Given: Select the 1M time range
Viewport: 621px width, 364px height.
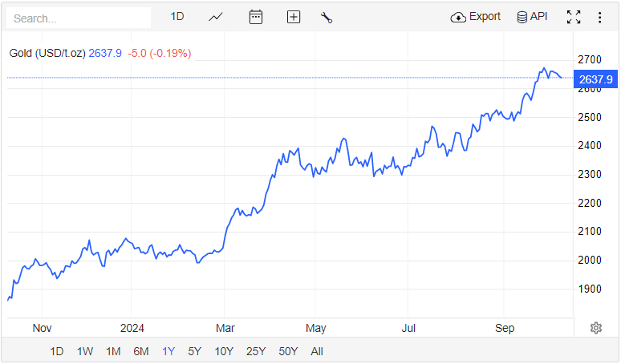Looking at the screenshot, I should (x=113, y=351).
